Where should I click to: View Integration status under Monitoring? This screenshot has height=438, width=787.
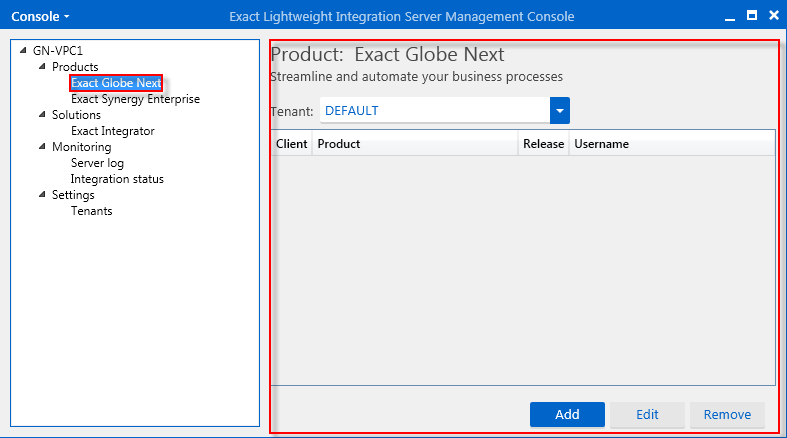pos(117,179)
